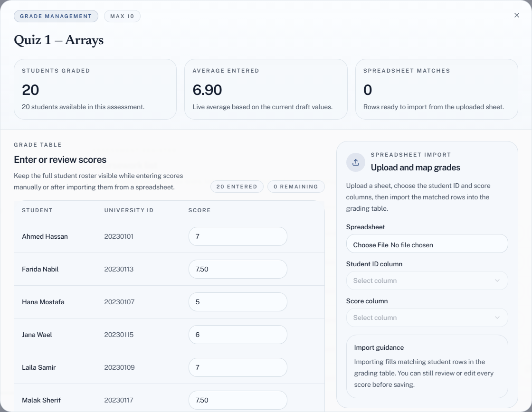Edit the score for Hana Mostafa
The height and width of the screenshot is (412, 532).
pos(238,302)
